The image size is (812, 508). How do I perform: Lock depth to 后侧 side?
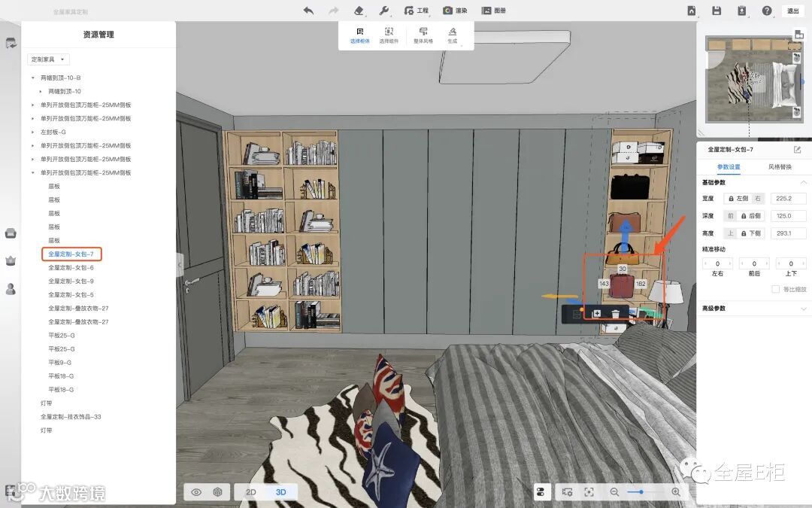pyautogui.click(x=751, y=216)
